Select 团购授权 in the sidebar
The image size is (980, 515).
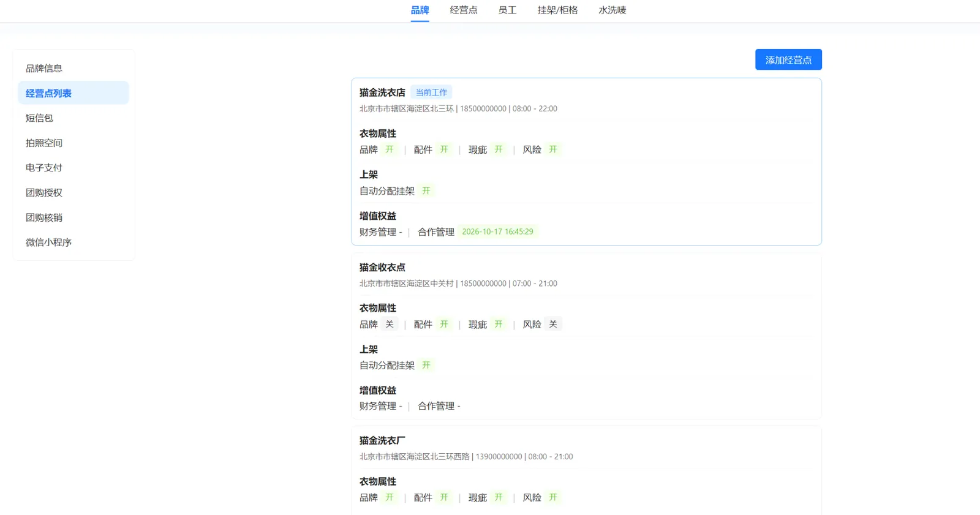73,193
